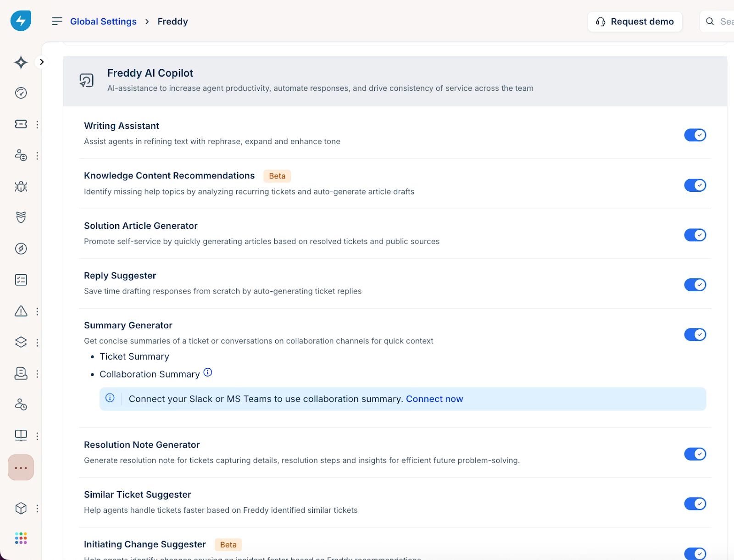This screenshot has height=560, width=734.
Task: Open the circled lightning bolt sidebar icon
Action: (x=21, y=249)
